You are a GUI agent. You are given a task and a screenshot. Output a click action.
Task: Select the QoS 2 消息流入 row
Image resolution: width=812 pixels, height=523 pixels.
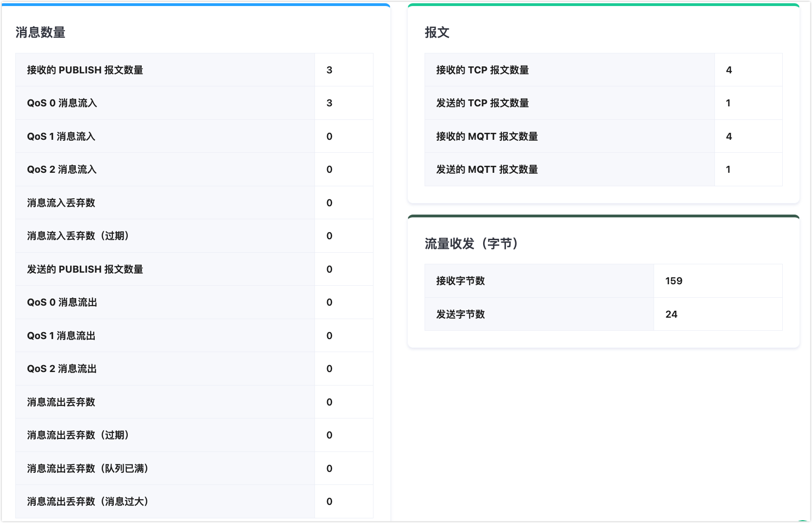(61, 170)
